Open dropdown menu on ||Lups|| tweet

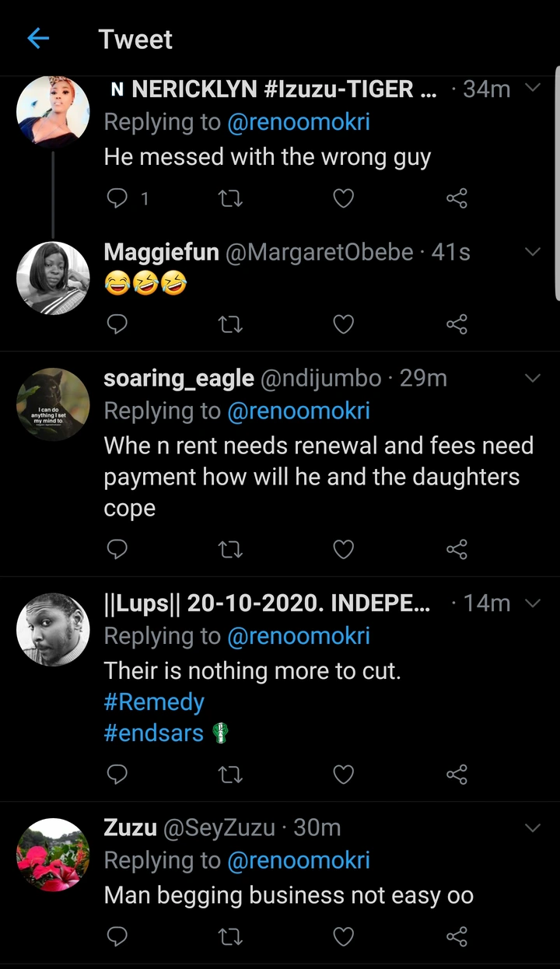(x=533, y=603)
